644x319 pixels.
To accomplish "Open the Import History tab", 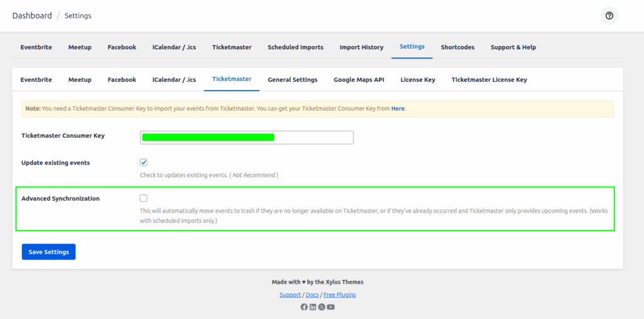I will pos(361,47).
